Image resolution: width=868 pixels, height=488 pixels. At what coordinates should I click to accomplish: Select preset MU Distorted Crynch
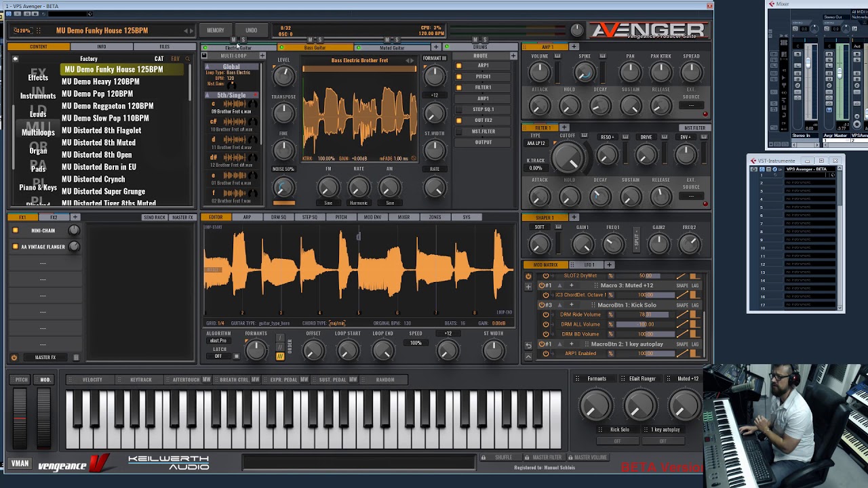coord(93,179)
